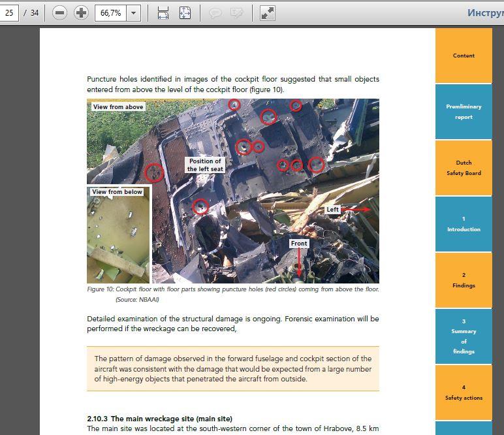This screenshot has height=435, width=504.
Task: Select the Dutch Safety Board tab
Action: 464,168
